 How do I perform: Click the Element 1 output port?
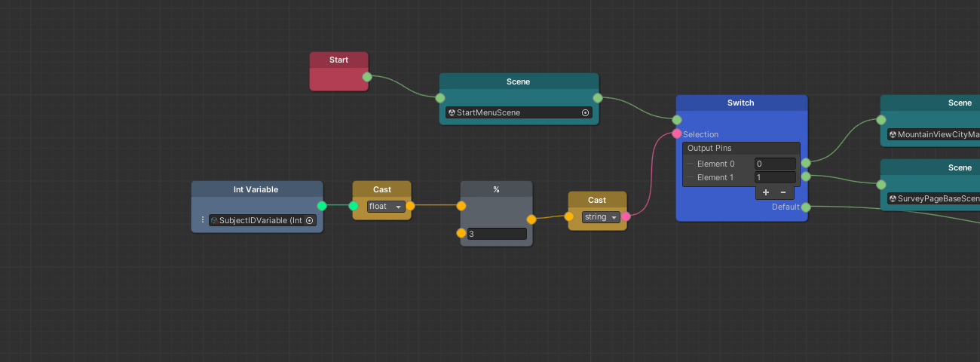[806, 176]
